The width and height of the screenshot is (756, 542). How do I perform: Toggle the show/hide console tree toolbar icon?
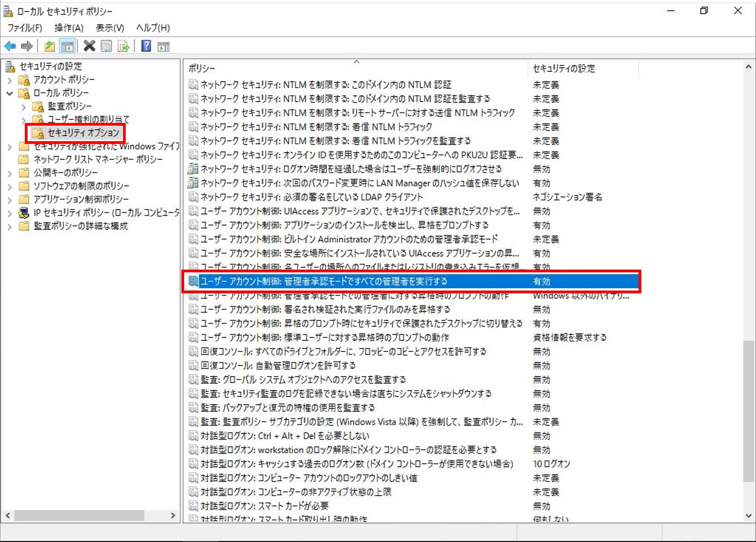point(67,46)
